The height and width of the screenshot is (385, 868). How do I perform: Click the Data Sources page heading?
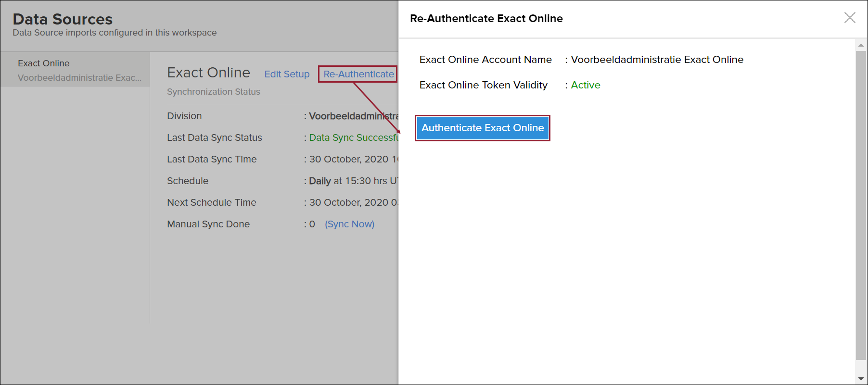point(63,19)
